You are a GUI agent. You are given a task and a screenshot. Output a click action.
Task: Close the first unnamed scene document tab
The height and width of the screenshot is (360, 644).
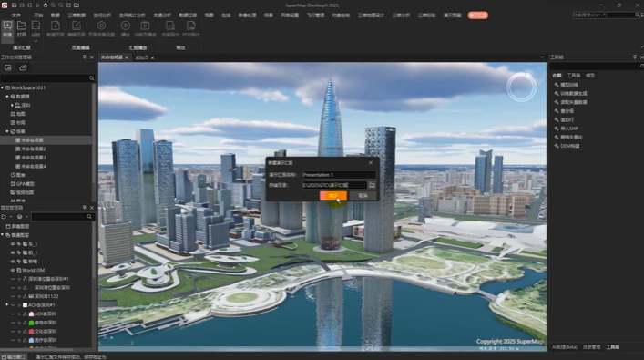point(127,57)
